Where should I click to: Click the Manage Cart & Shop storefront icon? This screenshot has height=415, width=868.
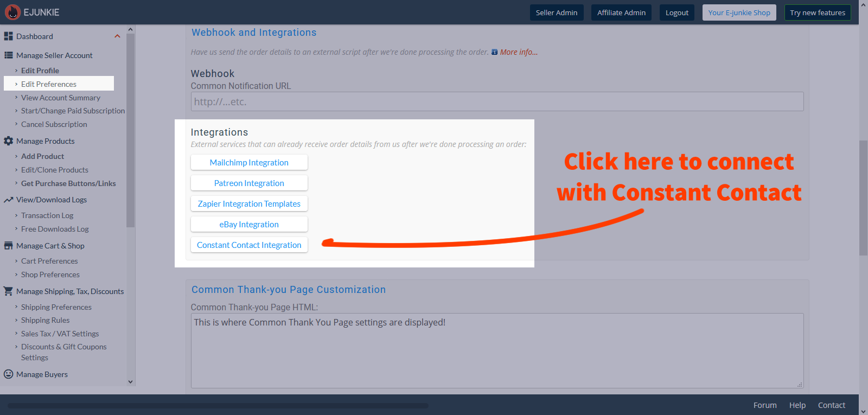tap(8, 246)
